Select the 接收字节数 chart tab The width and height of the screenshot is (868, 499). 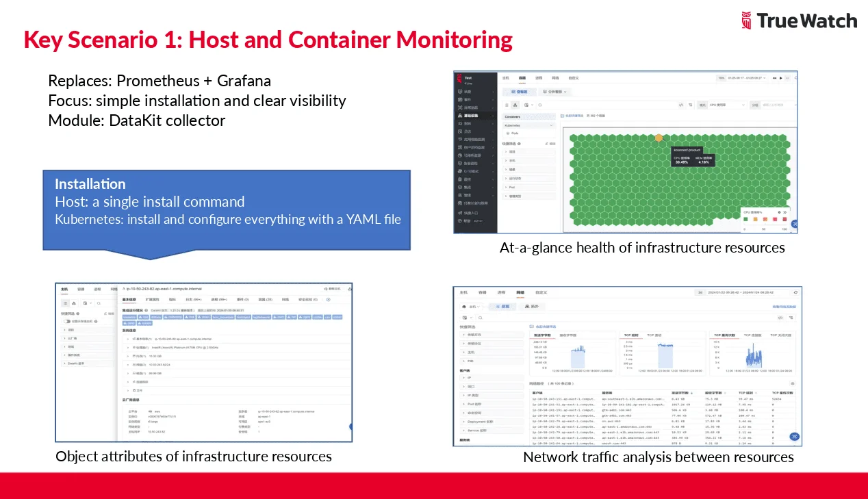[x=568, y=335]
